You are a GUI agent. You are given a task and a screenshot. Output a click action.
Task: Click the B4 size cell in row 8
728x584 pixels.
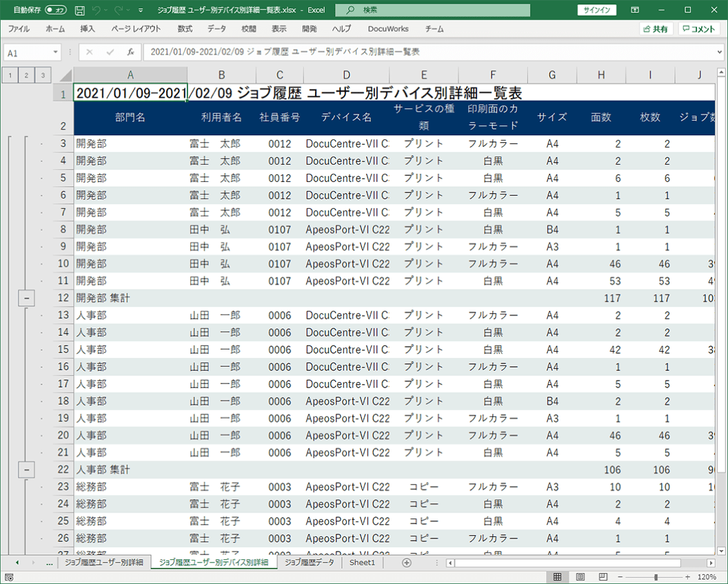552,230
